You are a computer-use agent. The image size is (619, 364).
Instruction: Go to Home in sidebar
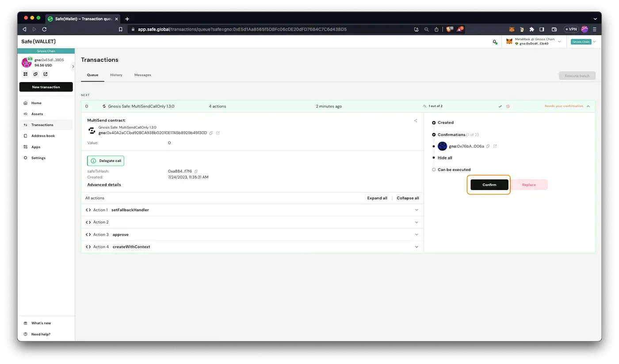click(46, 103)
